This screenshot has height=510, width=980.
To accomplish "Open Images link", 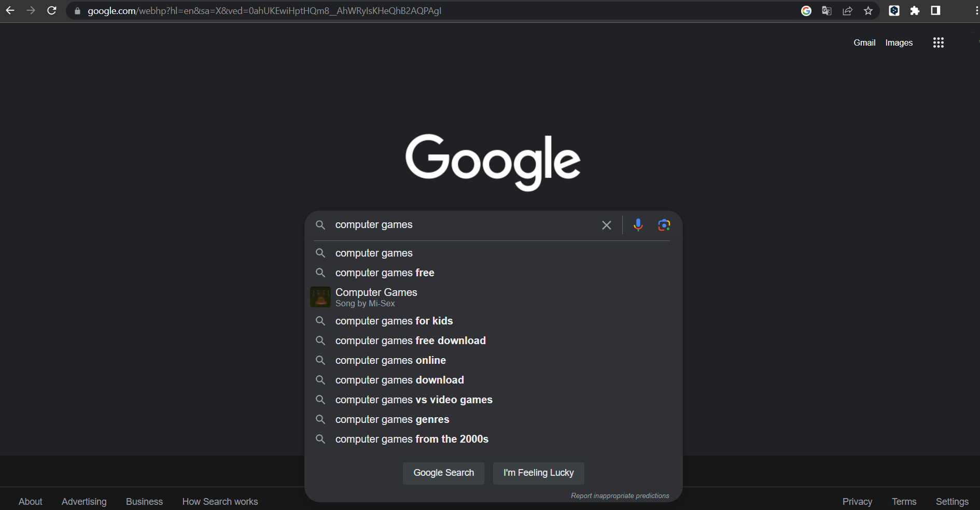I will tap(899, 42).
